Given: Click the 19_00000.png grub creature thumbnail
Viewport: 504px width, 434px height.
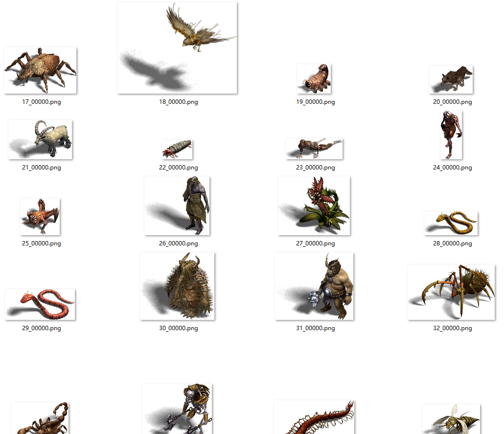Looking at the screenshot, I should coord(314,79).
